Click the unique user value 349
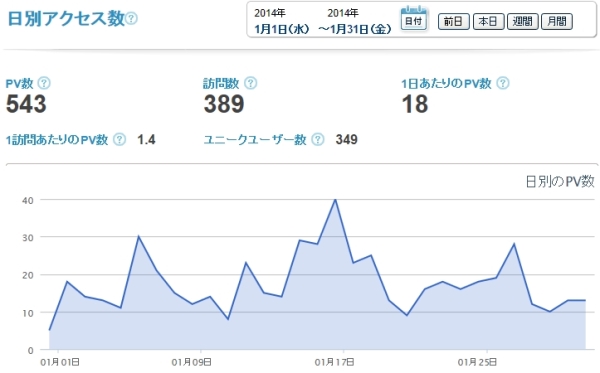 (x=347, y=140)
